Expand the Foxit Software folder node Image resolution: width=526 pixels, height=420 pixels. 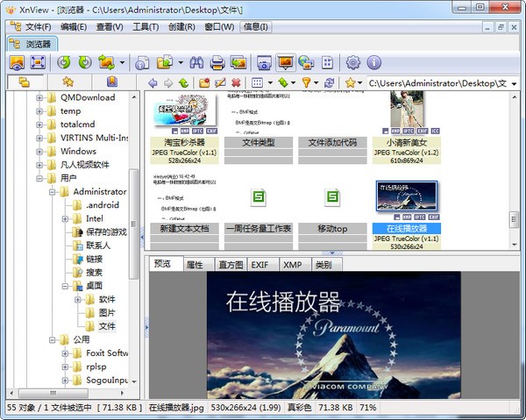(x=66, y=353)
